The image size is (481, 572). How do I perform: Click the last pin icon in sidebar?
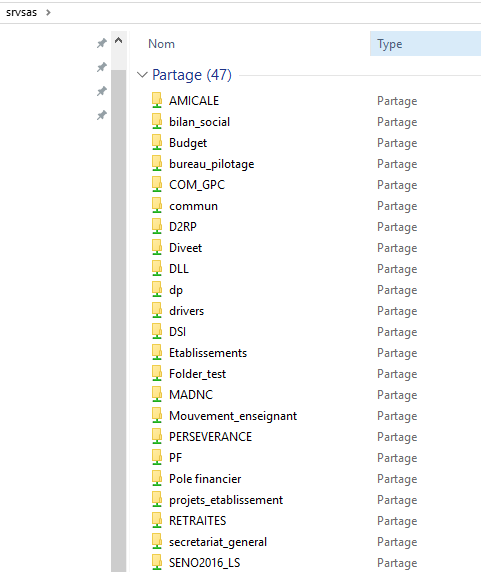click(x=102, y=115)
